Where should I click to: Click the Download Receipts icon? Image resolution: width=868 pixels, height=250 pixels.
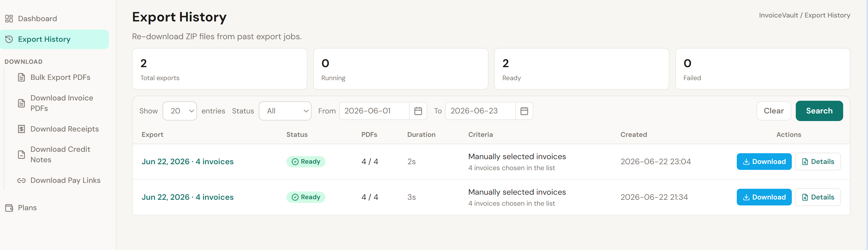[21, 129]
